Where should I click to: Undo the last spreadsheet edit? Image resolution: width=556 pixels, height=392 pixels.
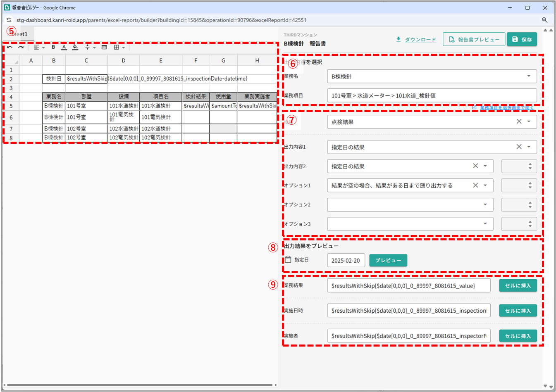10,48
